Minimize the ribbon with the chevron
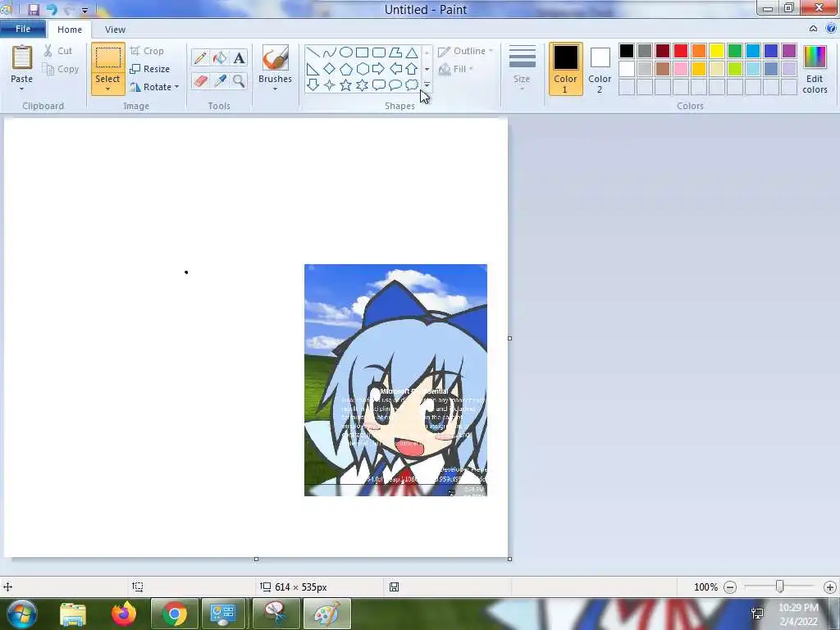The height and width of the screenshot is (630, 840). [x=813, y=29]
